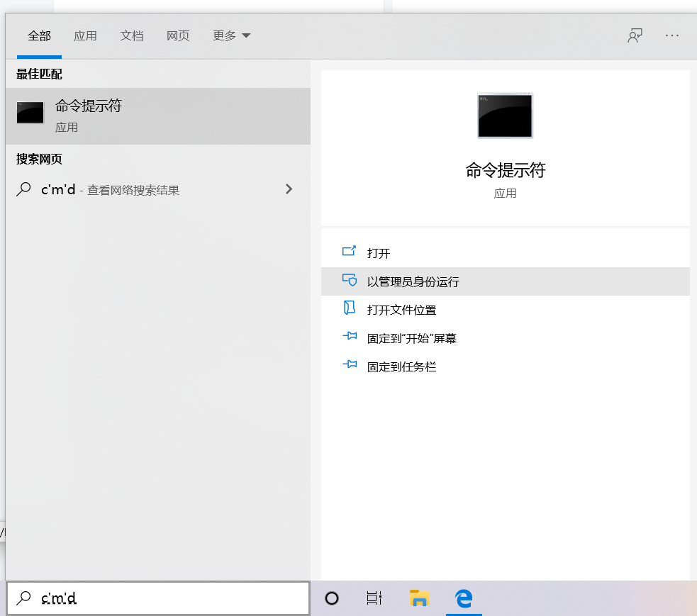Click the 打开文件位置 folder icon
Screen dimensions: 697x616
pyautogui.click(x=350, y=308)
